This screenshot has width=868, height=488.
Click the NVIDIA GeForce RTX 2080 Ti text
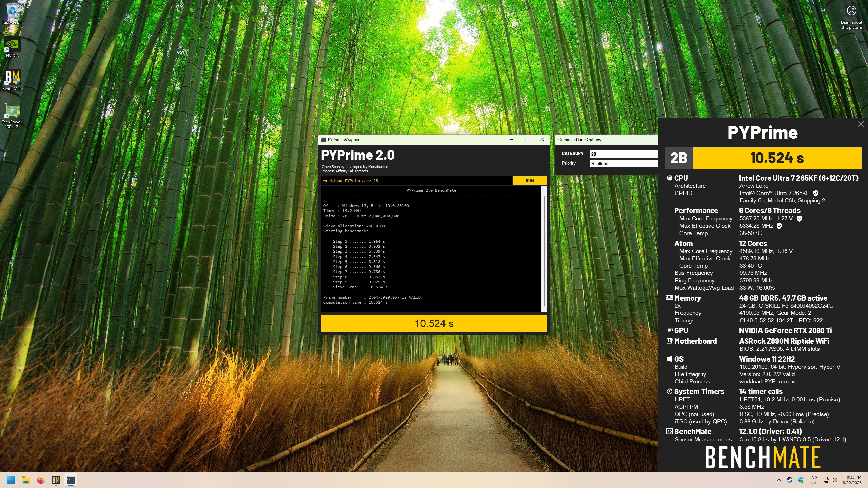(x=785, y=330)
